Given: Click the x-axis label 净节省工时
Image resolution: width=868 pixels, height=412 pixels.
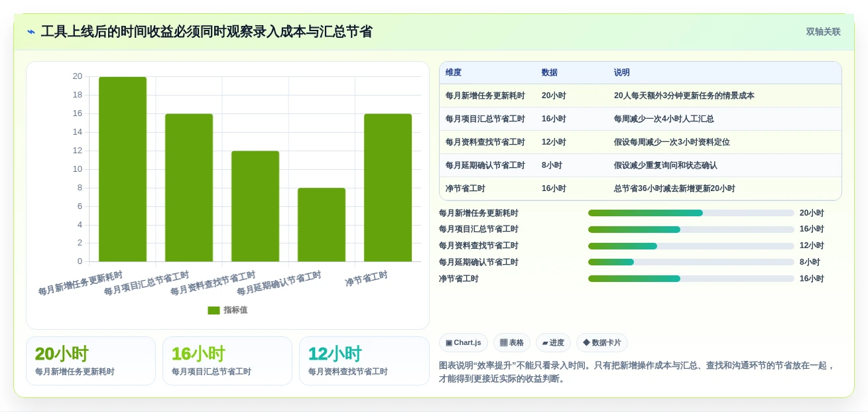Looking at the screenshot, I should pyautogui.click(x=367, y=279).
